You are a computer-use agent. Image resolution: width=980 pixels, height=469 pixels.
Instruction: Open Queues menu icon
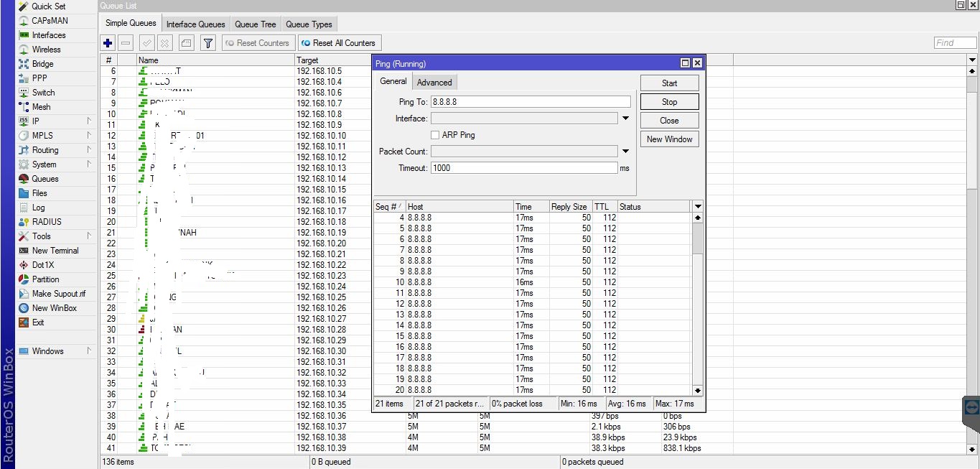[24, 179]
